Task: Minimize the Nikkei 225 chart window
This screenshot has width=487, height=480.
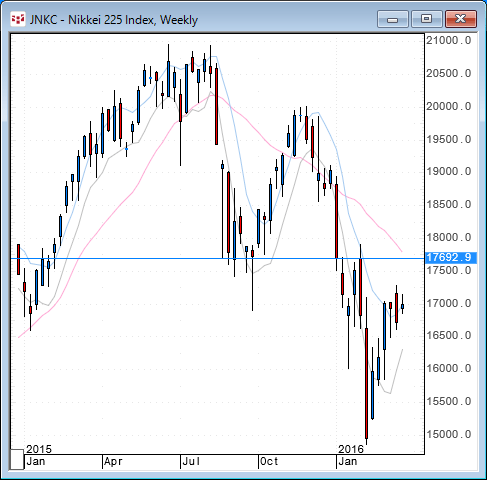Action: tap(393, 19)
